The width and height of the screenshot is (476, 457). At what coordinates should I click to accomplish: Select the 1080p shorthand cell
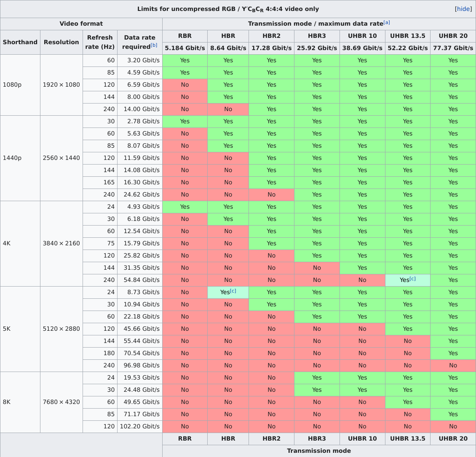pyautogui.click(x=20, y=85)
